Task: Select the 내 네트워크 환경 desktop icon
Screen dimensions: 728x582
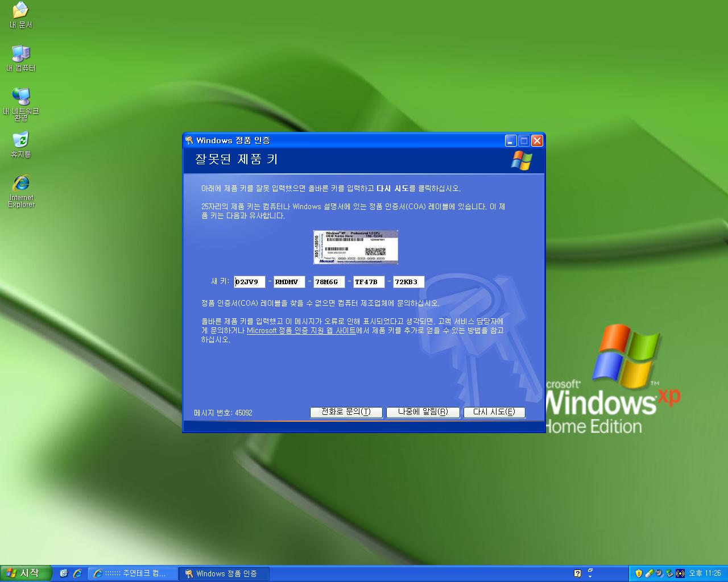Action: (20, 104)
